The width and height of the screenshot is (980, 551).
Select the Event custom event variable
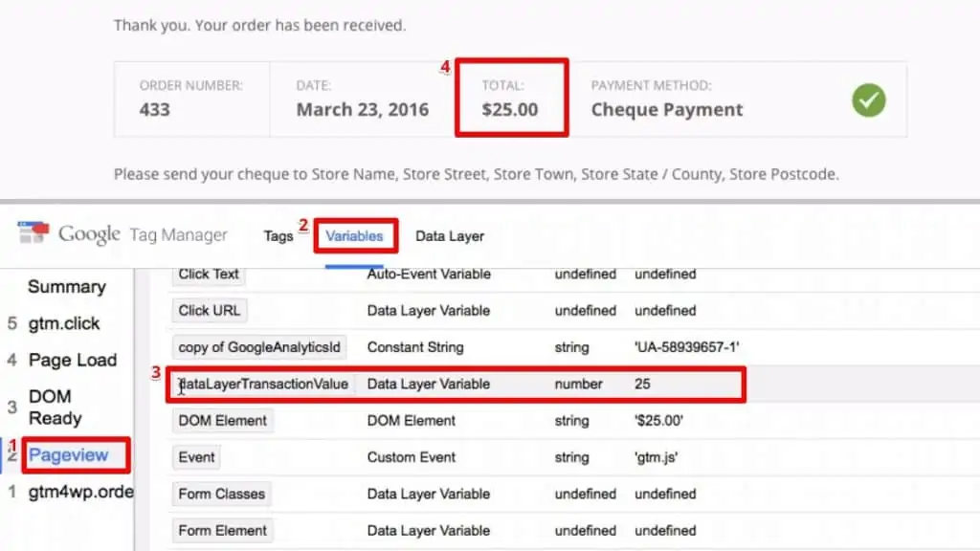[195, 457]
